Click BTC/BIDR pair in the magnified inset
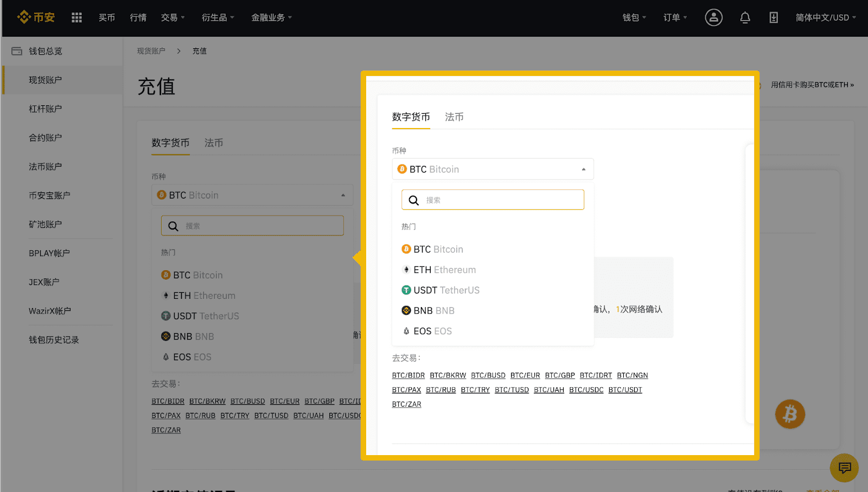 [408, 375]
